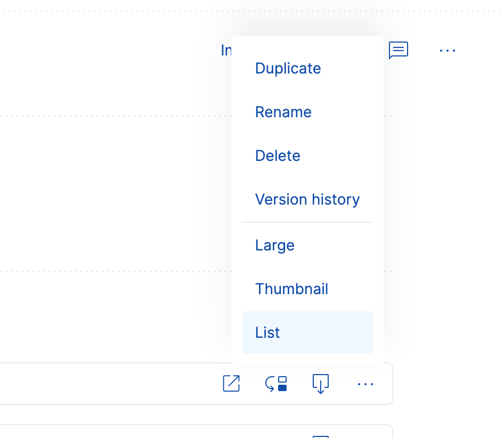The image size is (504, 438).
Task: Switch to the Large view option
Action: click(274, 245)
